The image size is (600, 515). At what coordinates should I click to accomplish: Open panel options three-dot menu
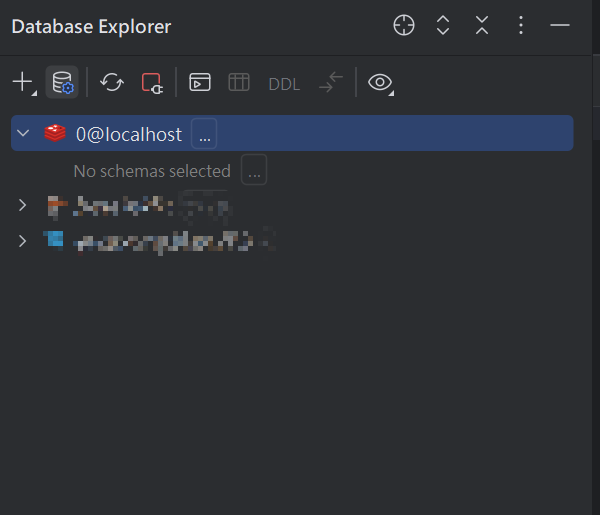(521, 25)
